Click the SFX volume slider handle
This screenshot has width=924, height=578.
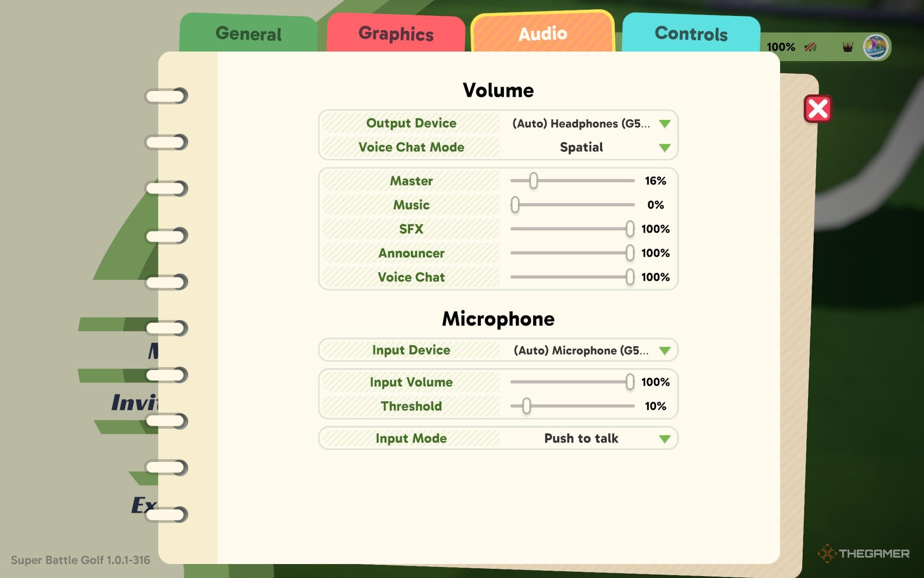click(x=629, y=229)
